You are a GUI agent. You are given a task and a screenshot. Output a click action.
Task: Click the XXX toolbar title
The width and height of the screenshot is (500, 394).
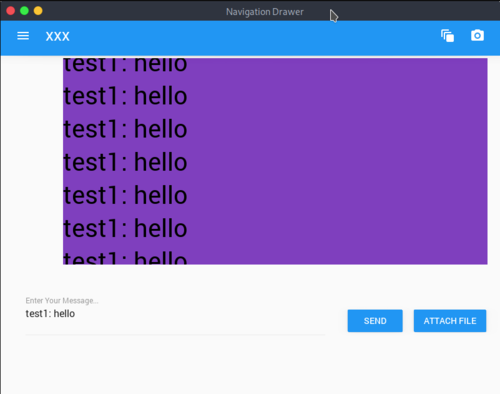point(58,36)
